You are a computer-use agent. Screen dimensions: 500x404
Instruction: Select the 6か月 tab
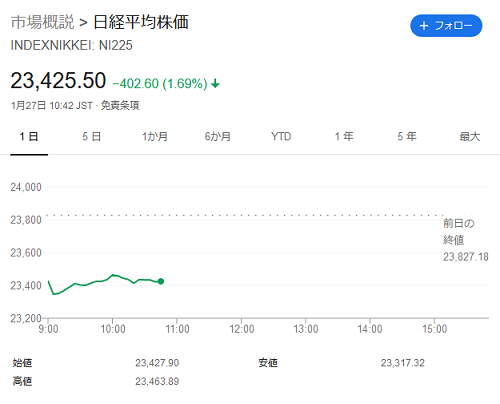pos(218,137)
